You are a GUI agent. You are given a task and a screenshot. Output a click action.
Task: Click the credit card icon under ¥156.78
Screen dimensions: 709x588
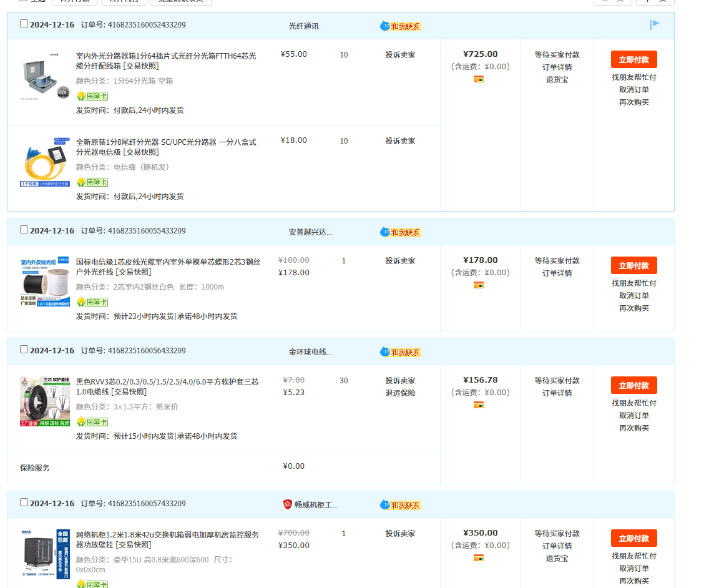coord(479,405)
